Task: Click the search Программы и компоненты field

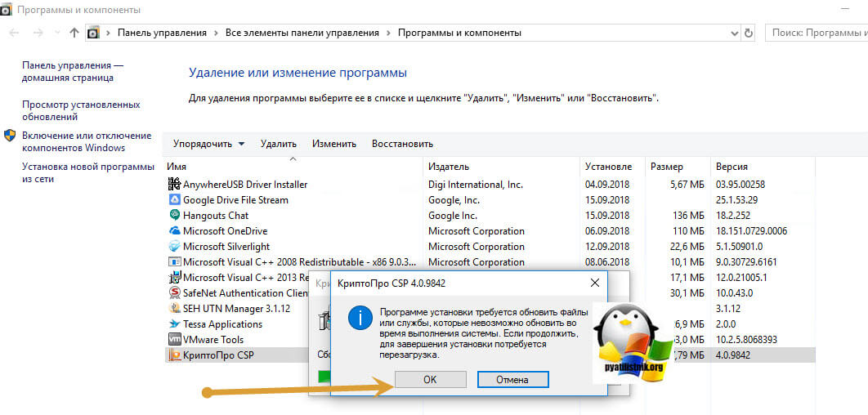Action: click(x=817, y=33)
